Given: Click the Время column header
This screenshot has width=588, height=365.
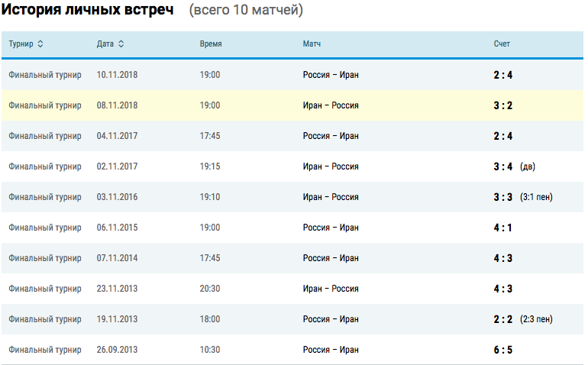Looking at the screenshot, I should 211,44.
